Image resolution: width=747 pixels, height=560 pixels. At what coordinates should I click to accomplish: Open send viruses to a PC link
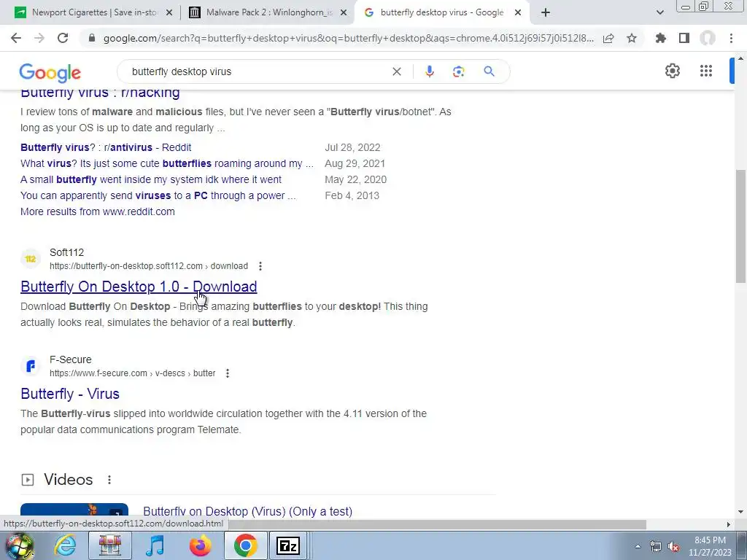point(158,195)
